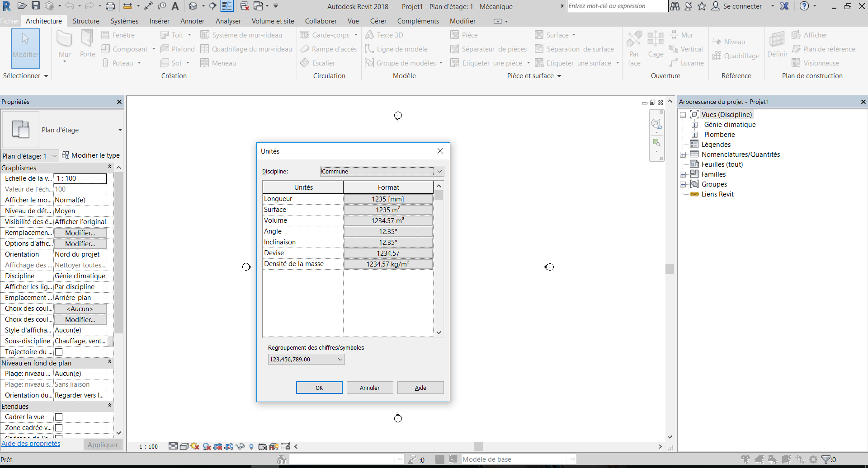Toggle the Cadrer la vue checkbox
The height and width of the screenshot is (468, 868).
(59, 417)
